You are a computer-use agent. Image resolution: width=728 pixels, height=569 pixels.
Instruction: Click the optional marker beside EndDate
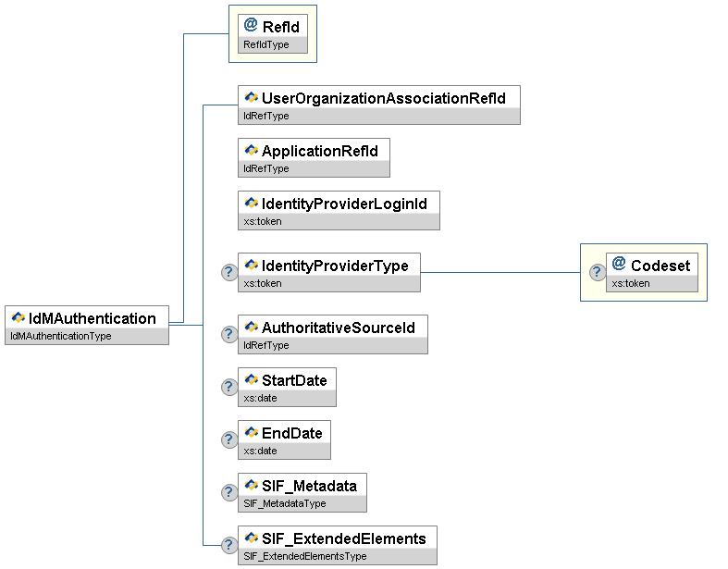coord(228,439)
